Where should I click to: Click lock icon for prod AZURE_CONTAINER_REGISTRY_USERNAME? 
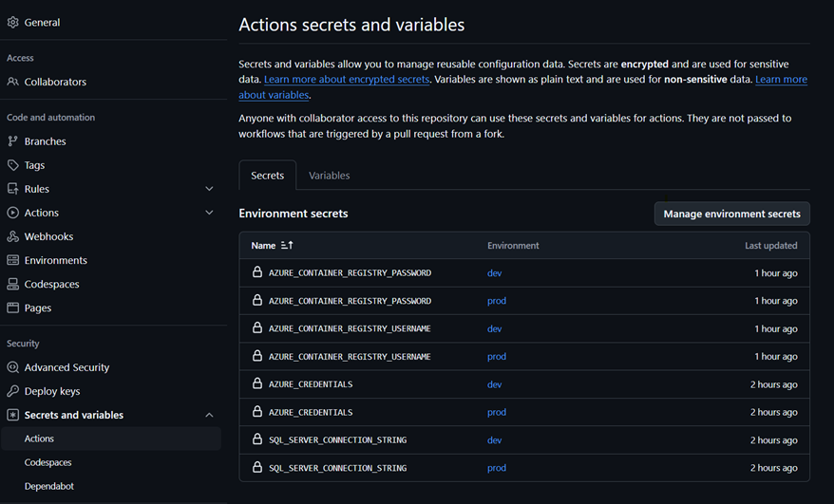257,356
